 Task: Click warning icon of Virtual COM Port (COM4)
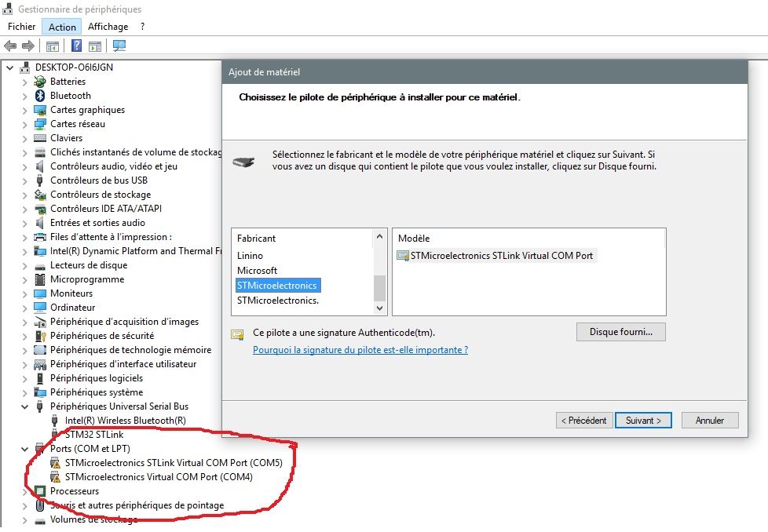click(55, 477)
